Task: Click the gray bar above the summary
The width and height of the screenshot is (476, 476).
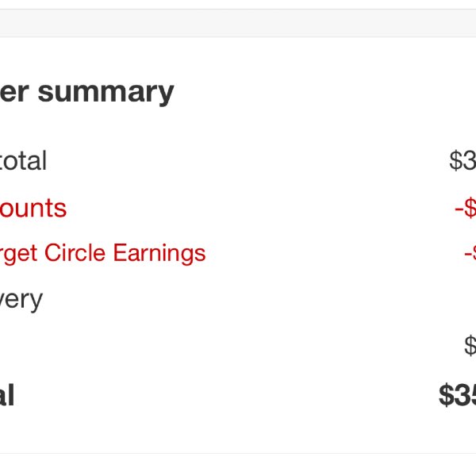Action: point(238,23)
